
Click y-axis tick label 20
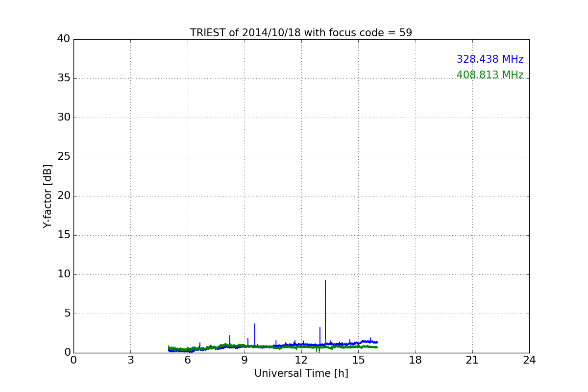(x=64, y=196)
